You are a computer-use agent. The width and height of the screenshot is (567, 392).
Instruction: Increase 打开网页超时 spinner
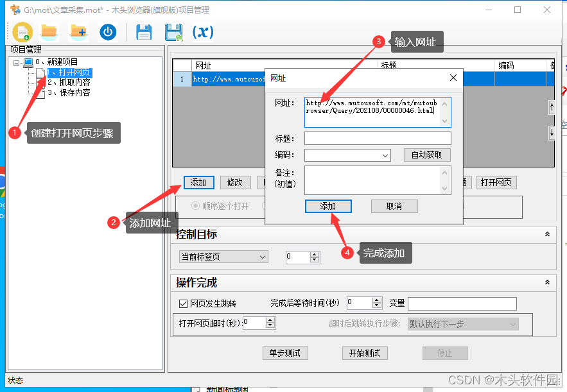pyautogui.click(x=270, y=320)
